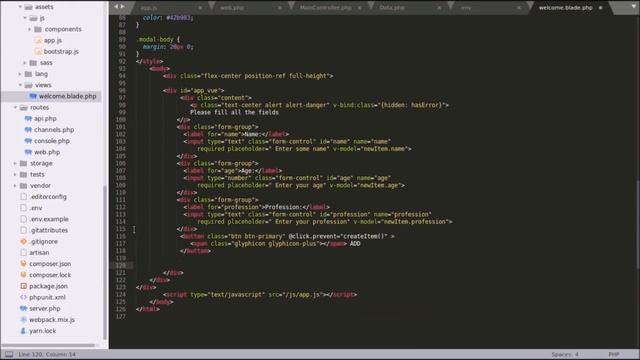Click the unsaved dot on welcome.blade.php tab
Screen dimensions: 640x360
tap(600, 8)
